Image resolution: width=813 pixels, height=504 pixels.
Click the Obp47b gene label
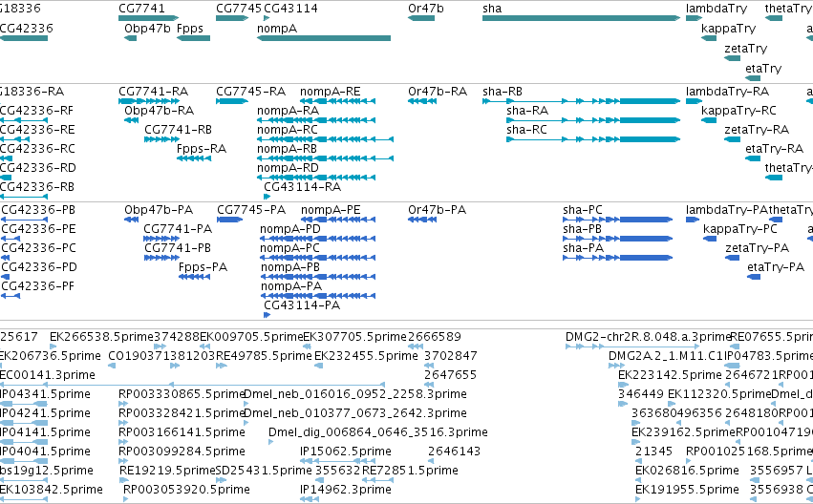point(147,29)
